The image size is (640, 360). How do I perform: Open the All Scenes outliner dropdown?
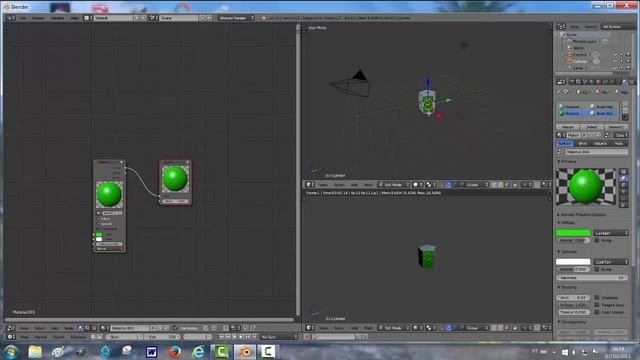(617, 27)
